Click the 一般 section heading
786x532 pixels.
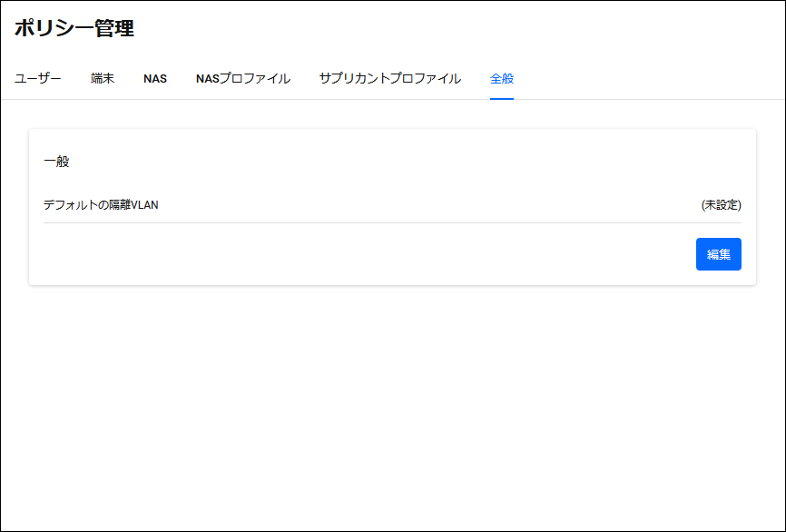(56, 162)
